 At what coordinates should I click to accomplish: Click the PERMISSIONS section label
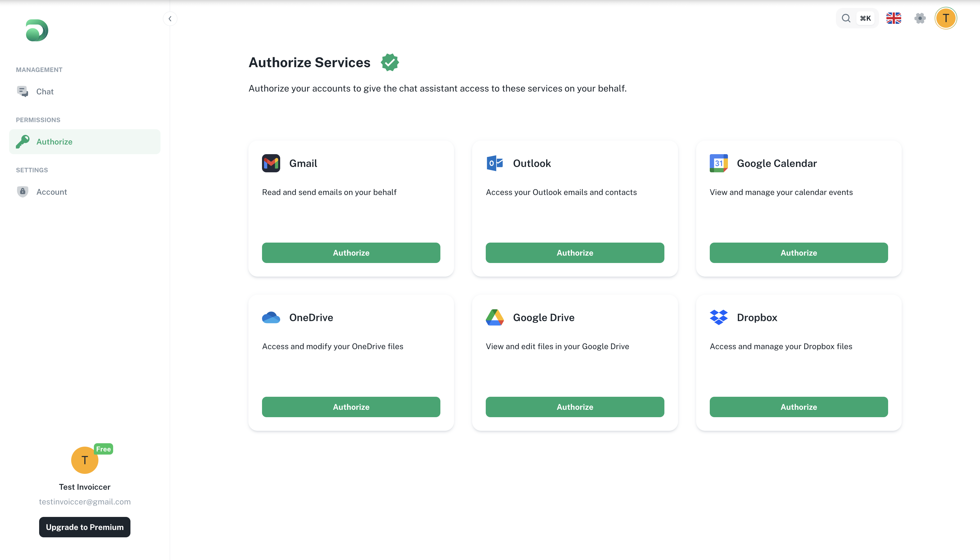38,120
